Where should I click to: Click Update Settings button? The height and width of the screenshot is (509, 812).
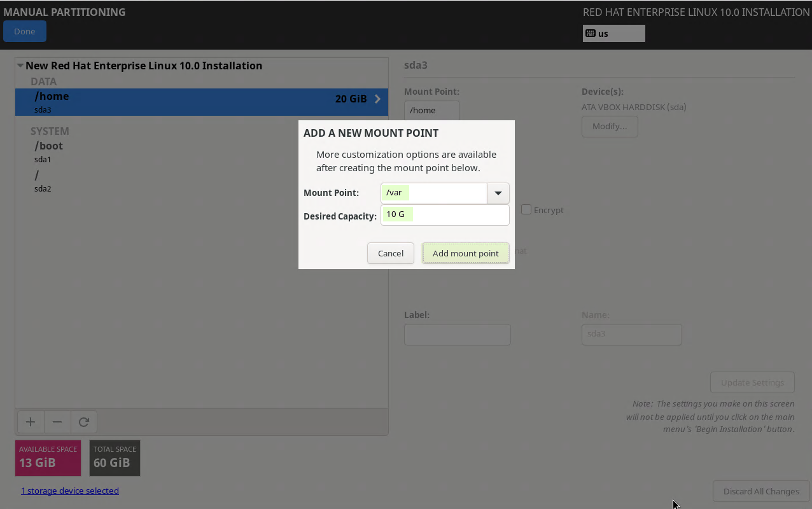pyautogui.click(x=752, y=382)
